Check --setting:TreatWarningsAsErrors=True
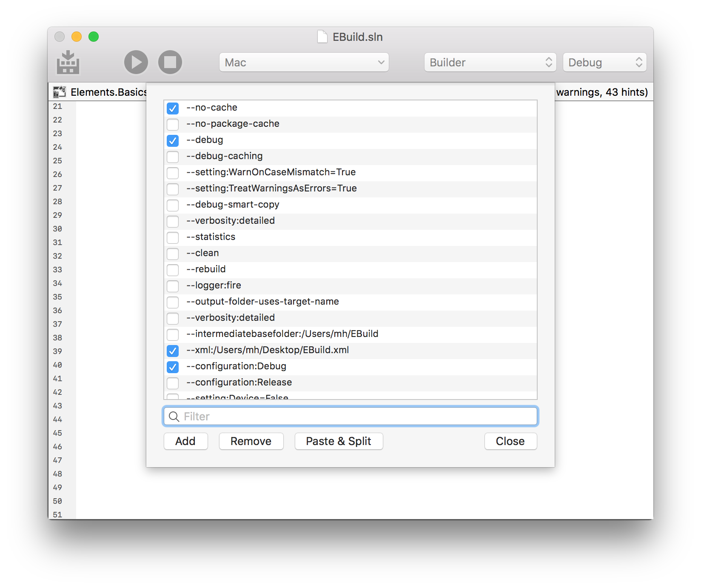The width and height of the screenshot is (701, 588). (x=173, y=189)
